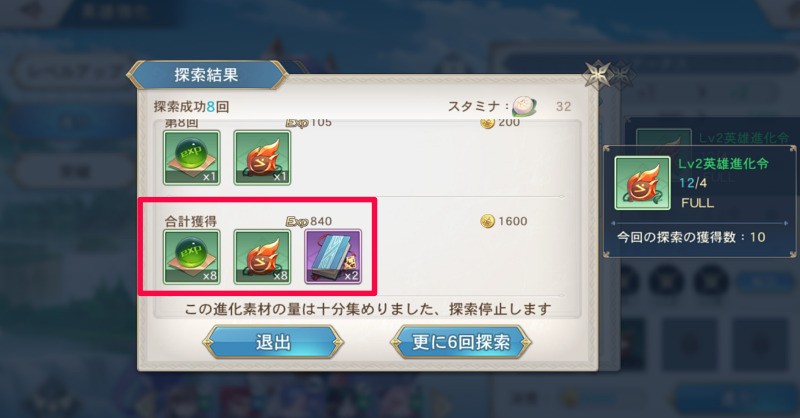800x418 pixels.
Task: Click the 退出 exit button
Action: (273, 342)
